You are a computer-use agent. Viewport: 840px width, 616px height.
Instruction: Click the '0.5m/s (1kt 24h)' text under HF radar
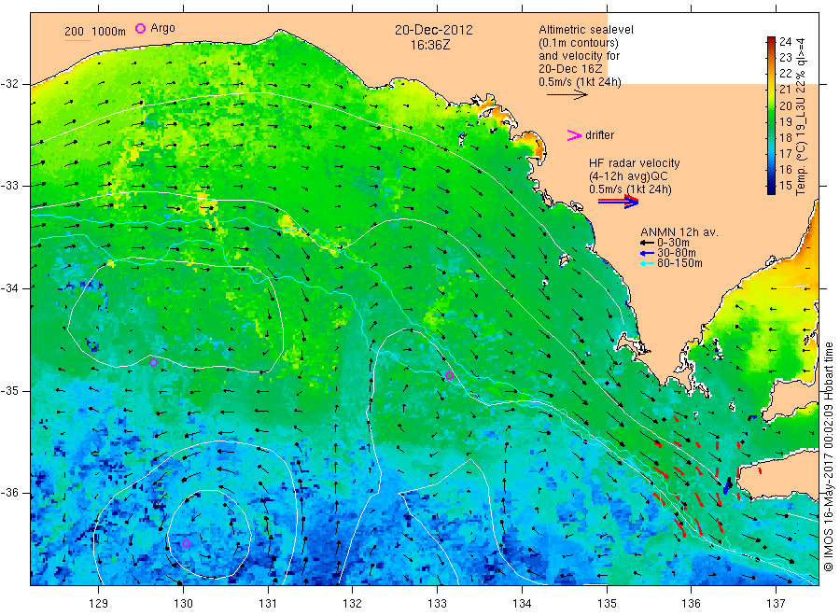click(630, 189)
